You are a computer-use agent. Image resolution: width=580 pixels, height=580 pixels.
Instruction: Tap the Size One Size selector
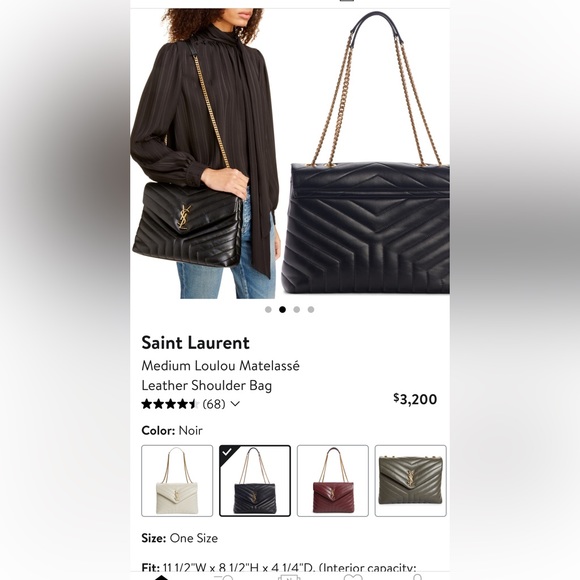pos(179,538)
